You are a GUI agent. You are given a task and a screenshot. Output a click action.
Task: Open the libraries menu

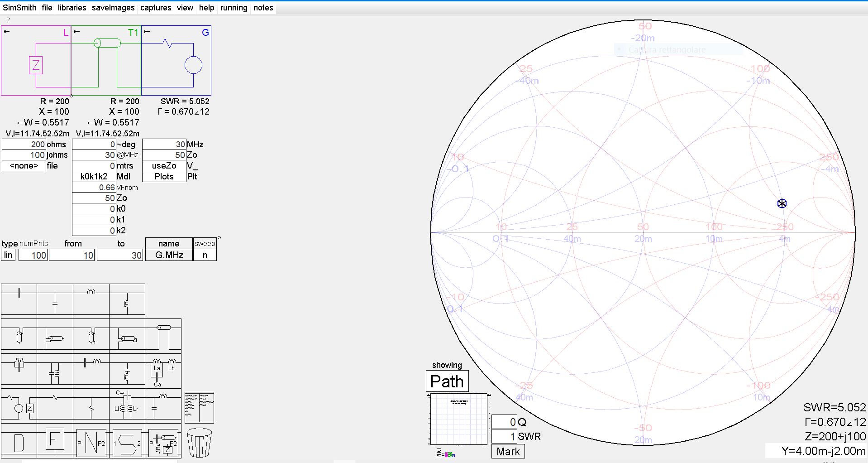(72, 8)
